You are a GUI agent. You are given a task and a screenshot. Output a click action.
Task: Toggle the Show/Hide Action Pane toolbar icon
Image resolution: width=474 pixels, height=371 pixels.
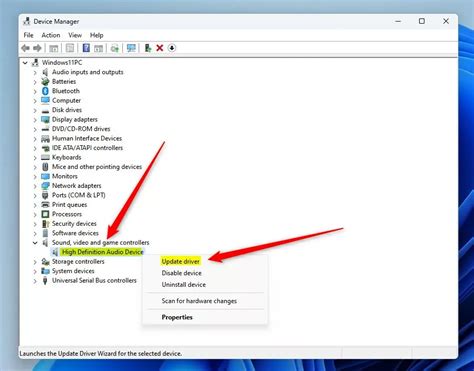(x=98, y=48)
